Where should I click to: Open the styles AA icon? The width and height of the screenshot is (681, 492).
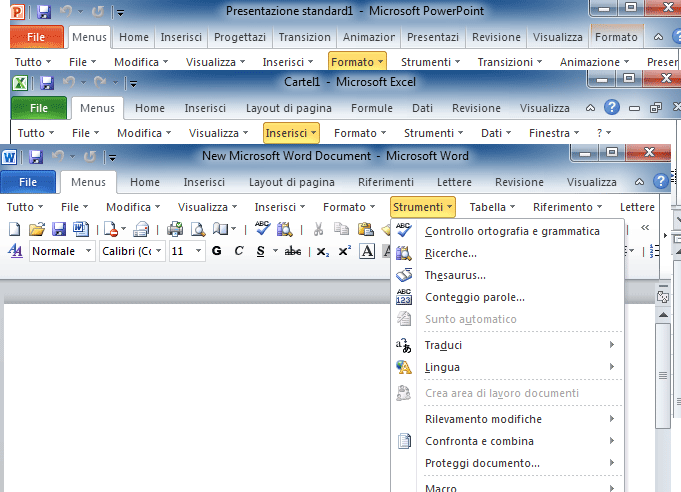click(x=15, y=251)
